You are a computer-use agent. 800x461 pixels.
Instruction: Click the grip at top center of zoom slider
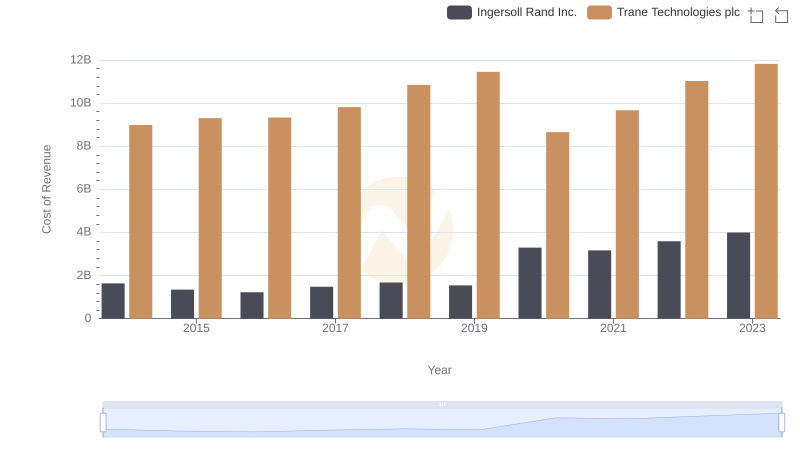click(x=442, y=404)
